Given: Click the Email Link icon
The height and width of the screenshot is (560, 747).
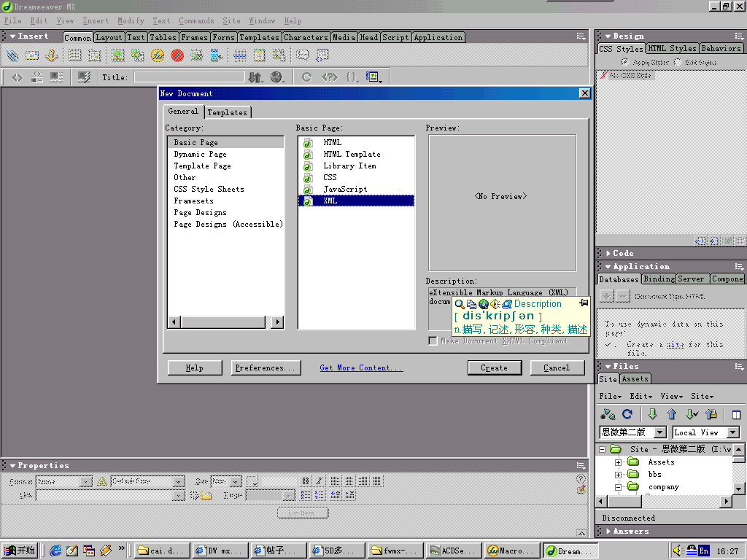Looking at the screenshot, I should coord(32,55).
